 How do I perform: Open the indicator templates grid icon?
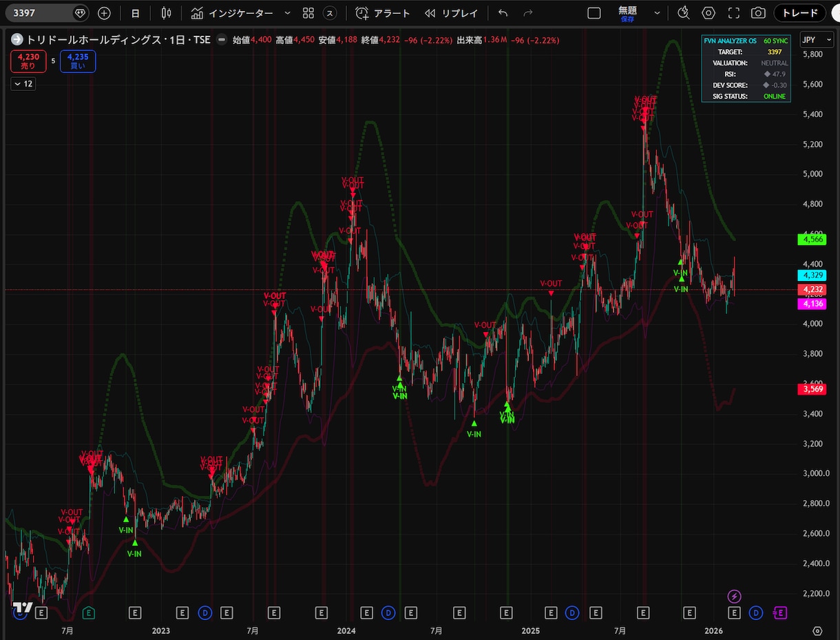click(308, 13)
